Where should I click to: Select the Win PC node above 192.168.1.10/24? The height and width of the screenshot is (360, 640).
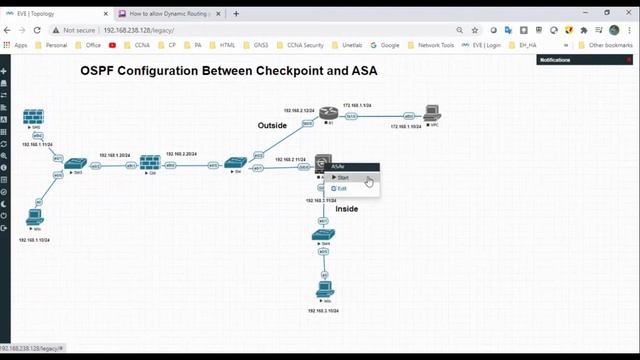[35, 217]
